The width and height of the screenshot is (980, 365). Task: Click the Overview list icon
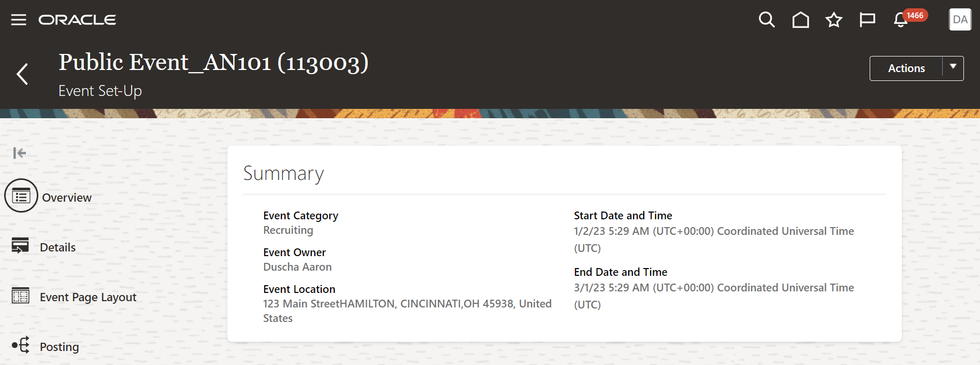pyautogui.click(x=21, y=196)
